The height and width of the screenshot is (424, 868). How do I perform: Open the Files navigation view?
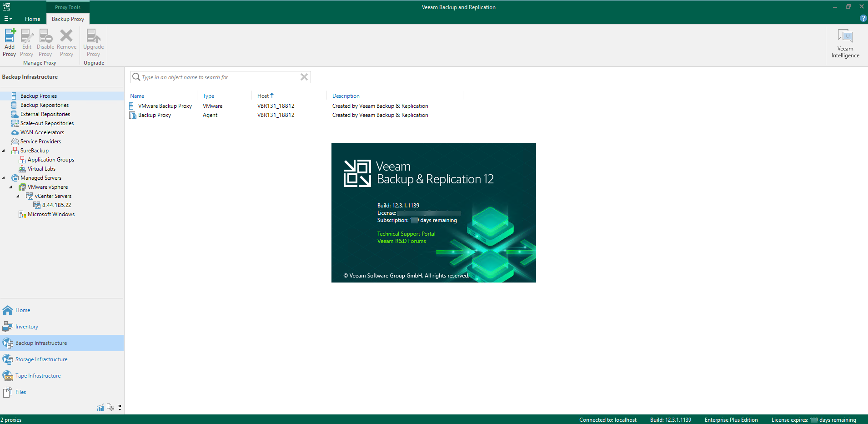62,392
